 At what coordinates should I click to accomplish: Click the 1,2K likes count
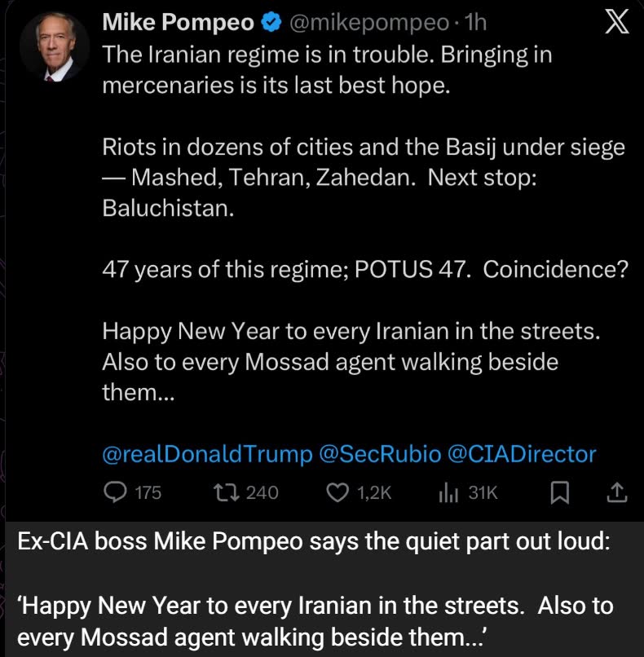click(x=375, y=492)
